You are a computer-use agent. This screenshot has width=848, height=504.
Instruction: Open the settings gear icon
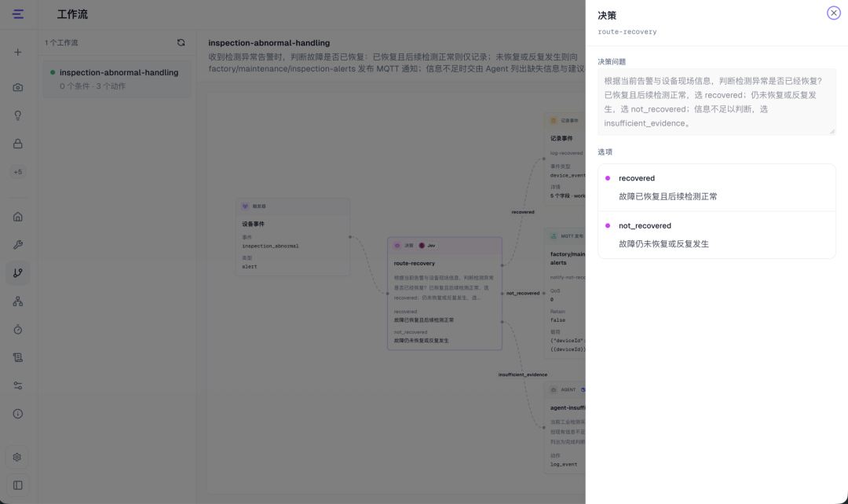tap(17, 457)
